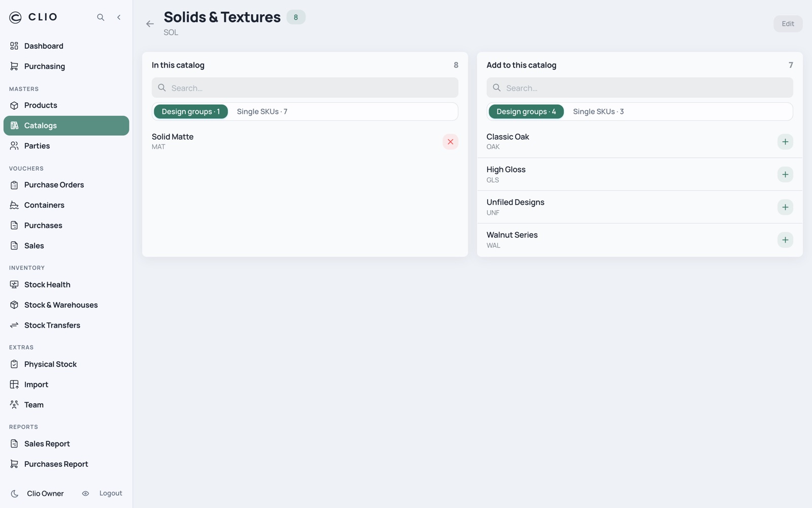Screen dimensions: 812x508
Task: Add Classic Oak to the catalog
Action: 785,142
